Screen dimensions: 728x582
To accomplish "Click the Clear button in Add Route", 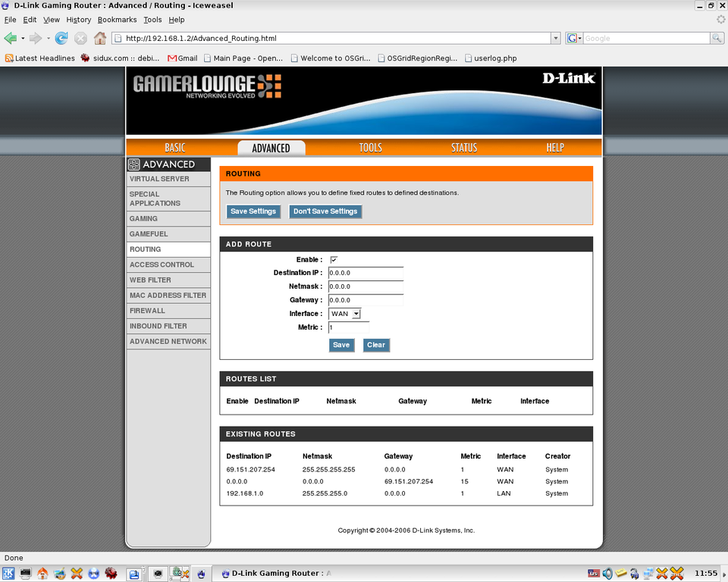I will point(376,345).
